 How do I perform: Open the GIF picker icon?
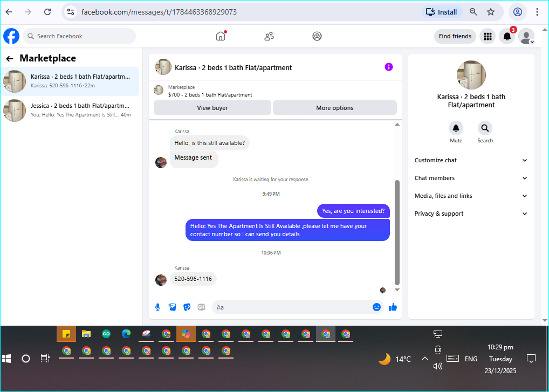tap(201, 307)
